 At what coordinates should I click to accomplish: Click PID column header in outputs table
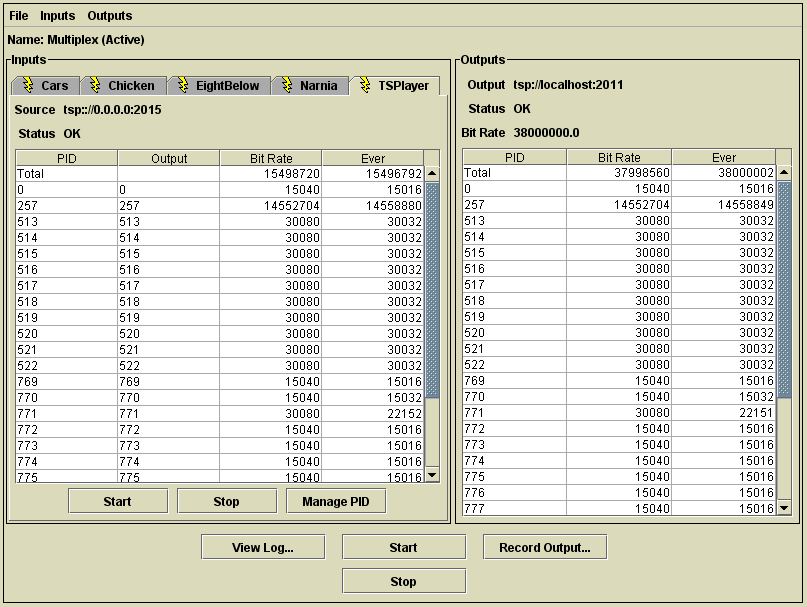515,157
